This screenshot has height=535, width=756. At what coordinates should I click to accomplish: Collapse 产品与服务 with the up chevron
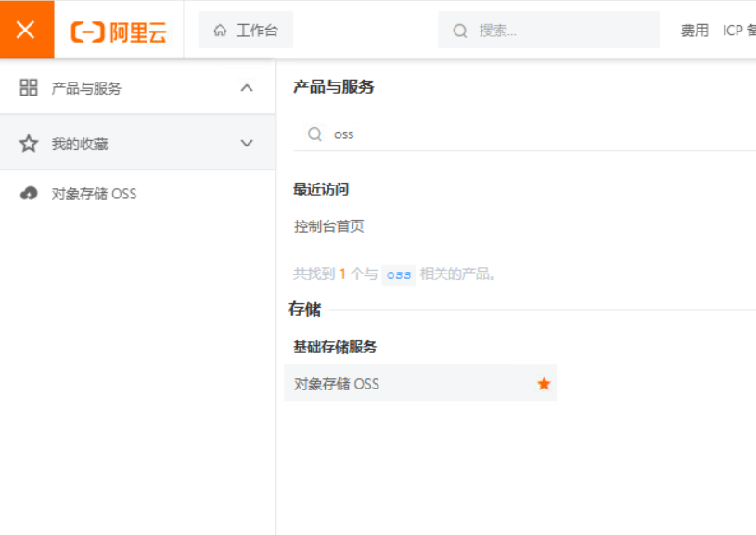(x=247, y=88)
